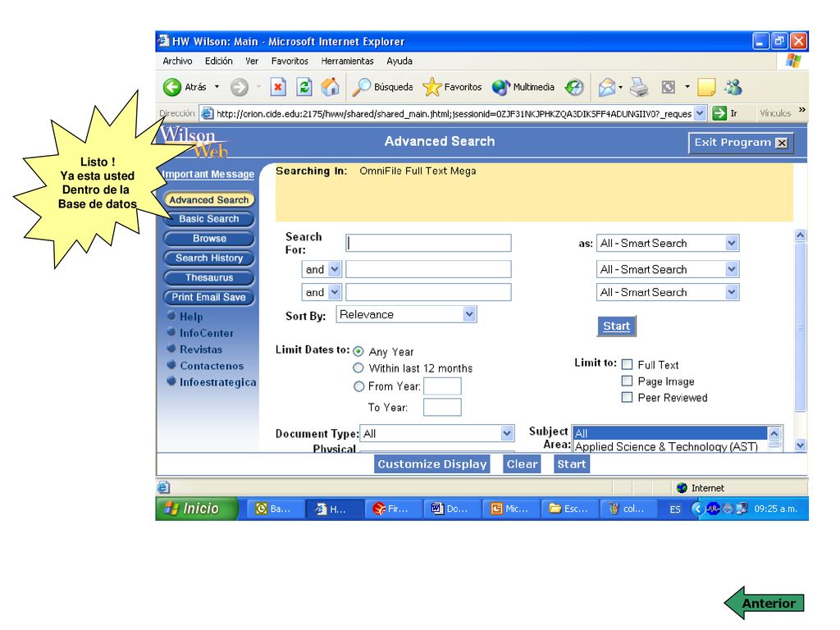Go to the Home page icon
The width and height of the screenshot is (840, 630).
click(330, 87)
